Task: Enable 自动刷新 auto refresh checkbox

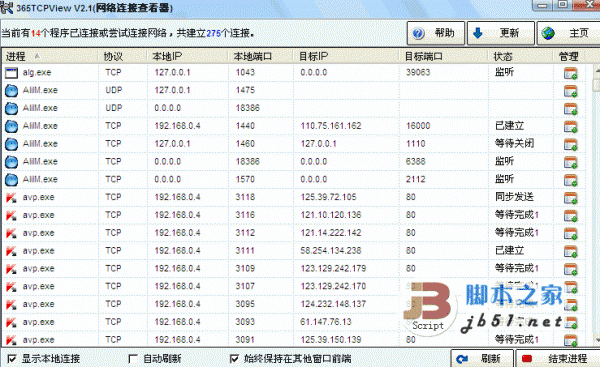Action: click(x=133, y=359)
